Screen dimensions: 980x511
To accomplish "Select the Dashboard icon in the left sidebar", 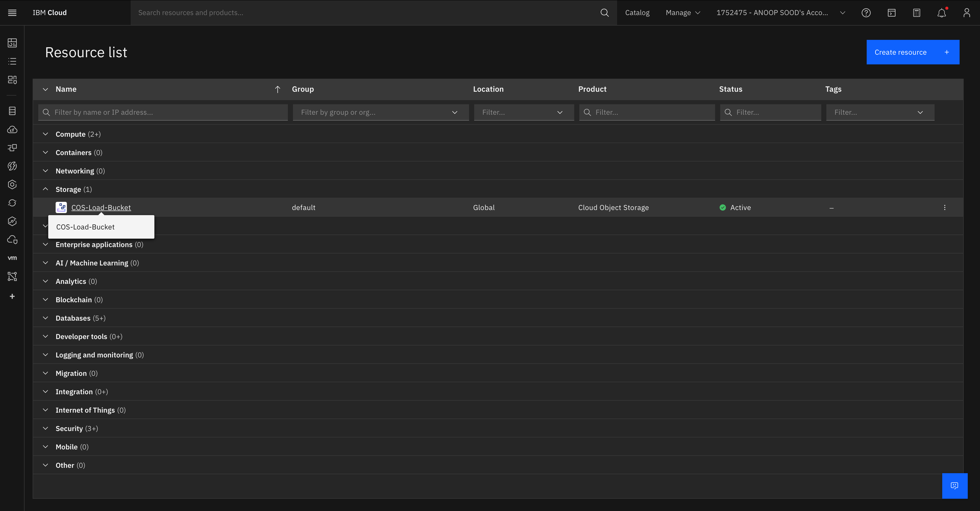I will click(x=12, y=43).
